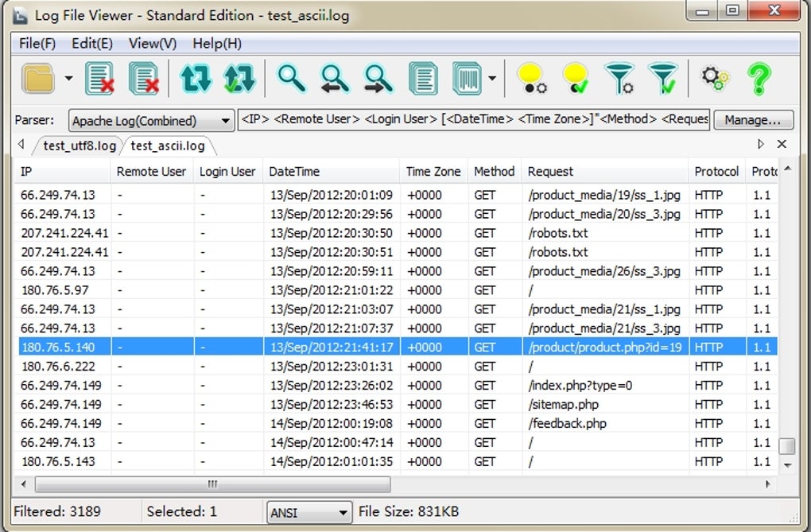Click datetime 14/Sep/2012:01:01:35

331,461
